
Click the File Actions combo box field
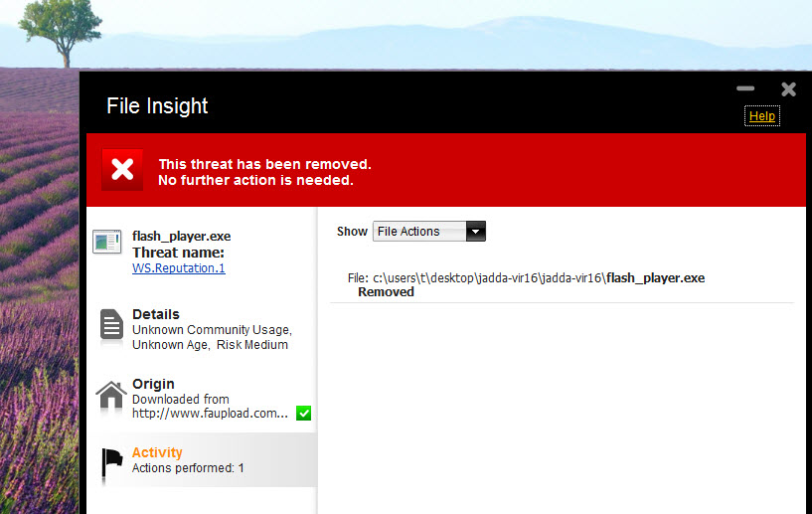(x=428, y=231)
